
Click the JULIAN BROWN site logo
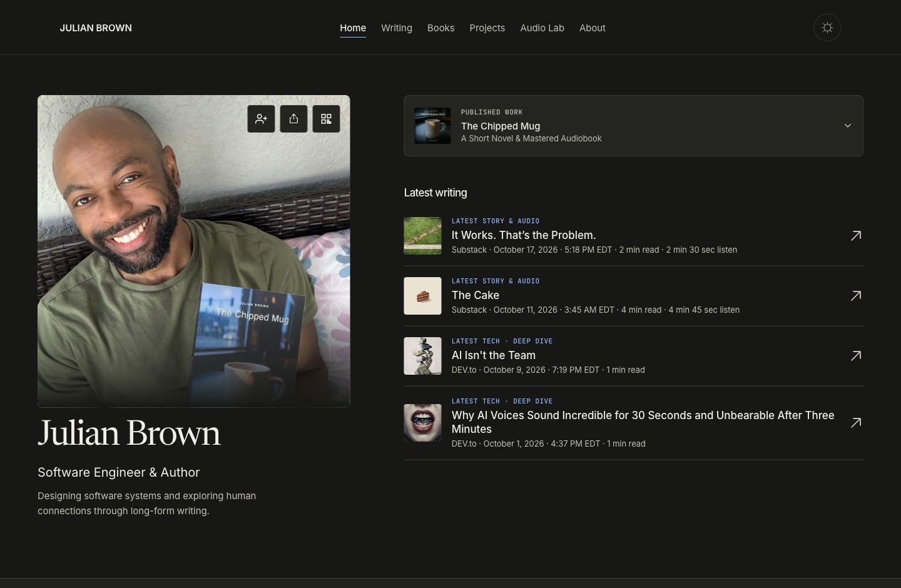tap(96, 28)
